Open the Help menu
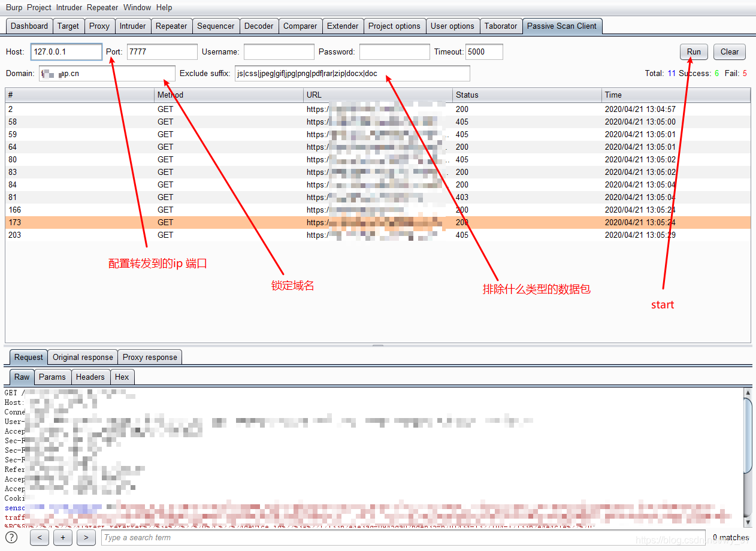Screen dimensions: 756x551 pyautogui.click(x=164, y=7)
